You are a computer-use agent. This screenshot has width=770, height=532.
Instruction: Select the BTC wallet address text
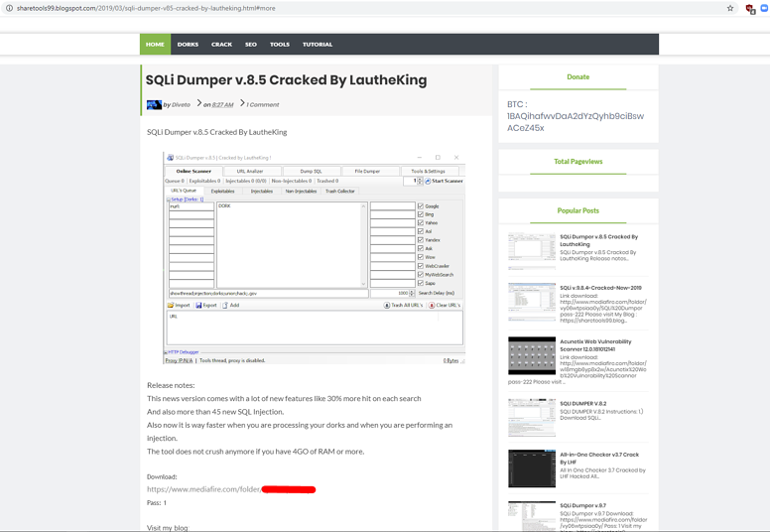[x=576, y=122]
